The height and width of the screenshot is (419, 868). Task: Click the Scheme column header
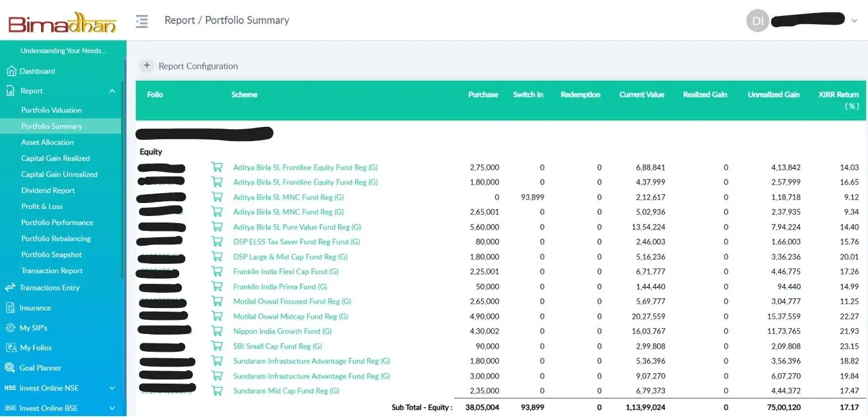click(x=244, y=94)
